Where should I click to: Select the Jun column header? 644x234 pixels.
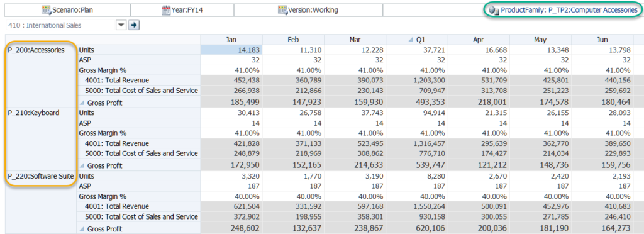pyautogui.click(x=602, y=40)
